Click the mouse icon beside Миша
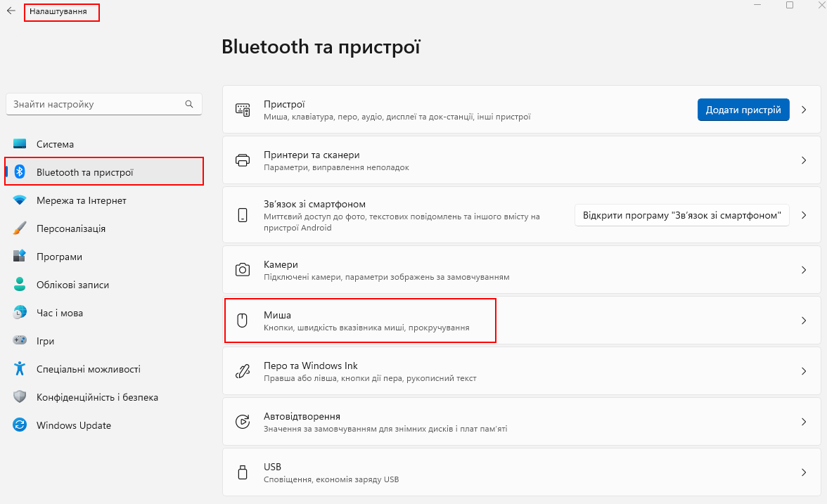 (242, 321)
